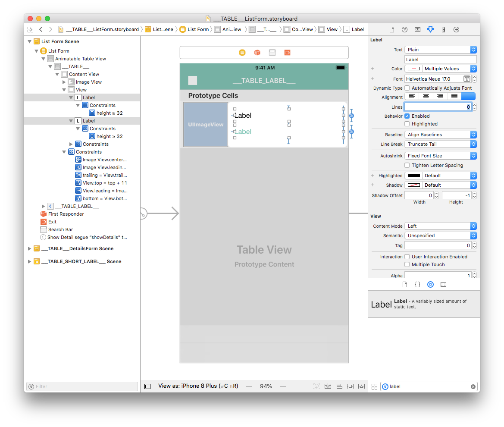
Task: Show the Code Snippet library
Action: (417, 284)
